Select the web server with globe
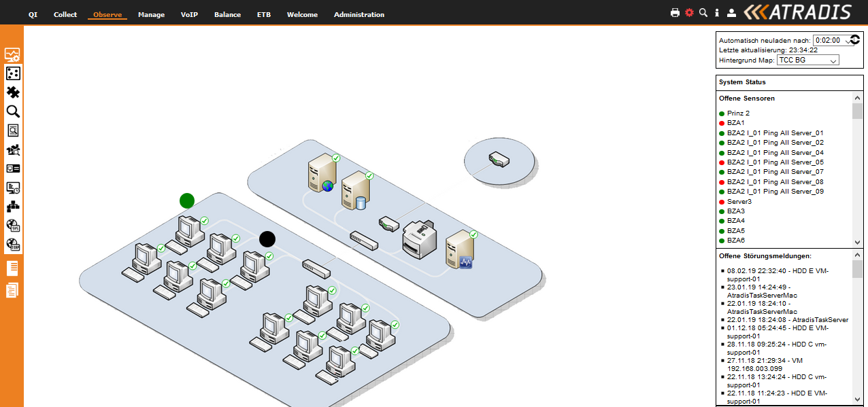 point(321,173)
